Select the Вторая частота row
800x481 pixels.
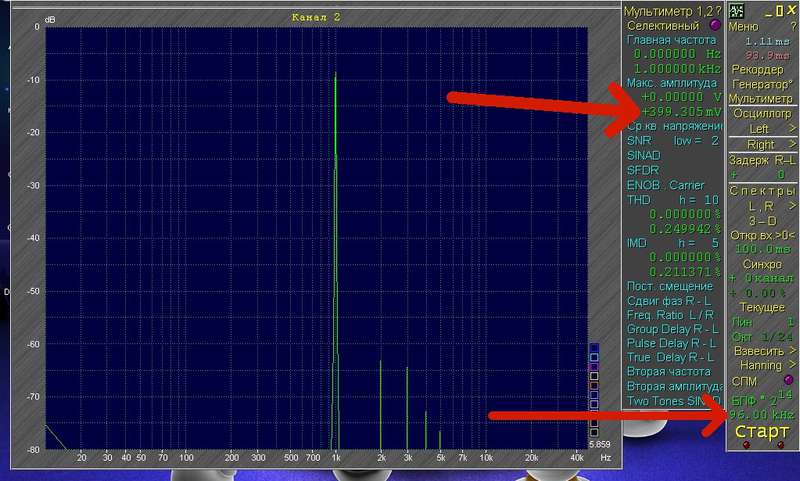[668, 371]
